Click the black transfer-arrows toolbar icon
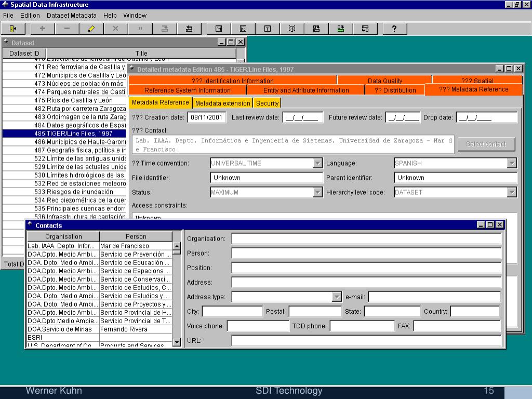 point(316,29)
